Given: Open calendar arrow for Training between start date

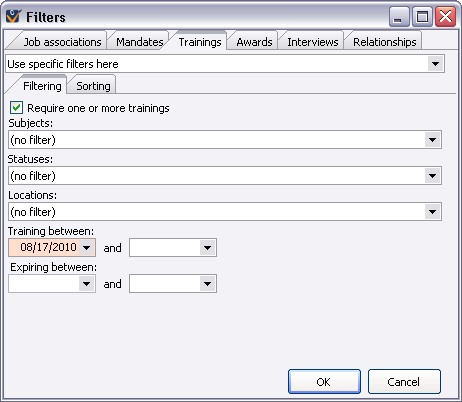Looking at the screenshot, I should point(87,248).
